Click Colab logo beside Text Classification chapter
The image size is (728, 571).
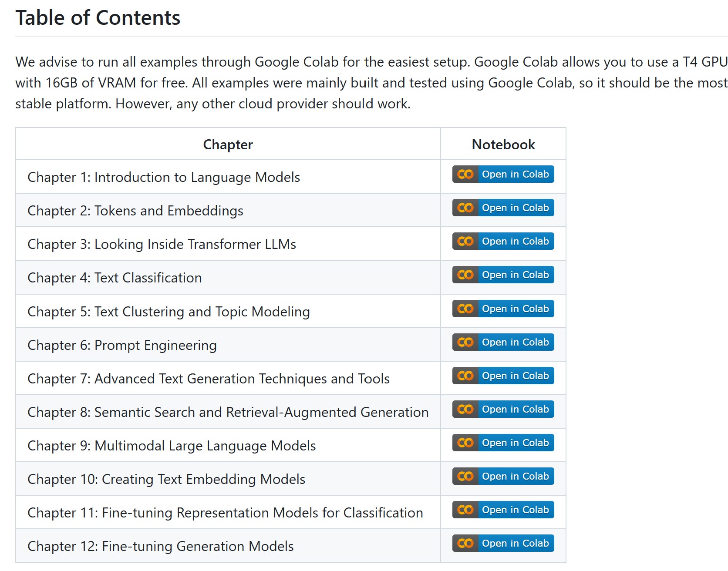pyautogui.click(x=465, y=275)
